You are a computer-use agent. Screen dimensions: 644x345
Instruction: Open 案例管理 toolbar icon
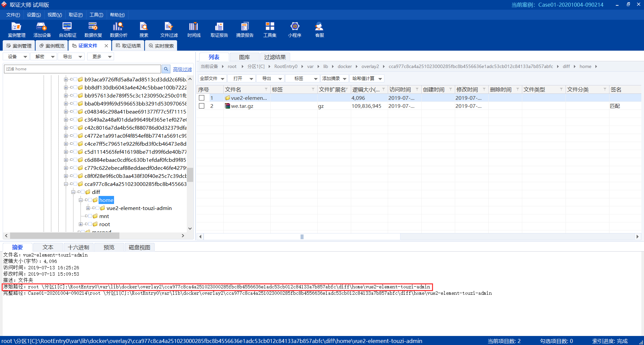click(x=16, y=29)
